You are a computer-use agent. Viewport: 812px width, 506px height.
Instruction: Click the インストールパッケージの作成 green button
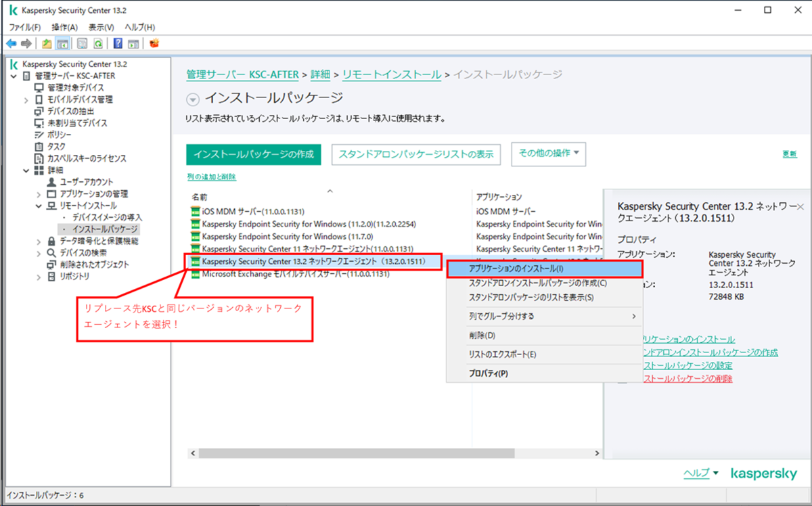point(254,154)
